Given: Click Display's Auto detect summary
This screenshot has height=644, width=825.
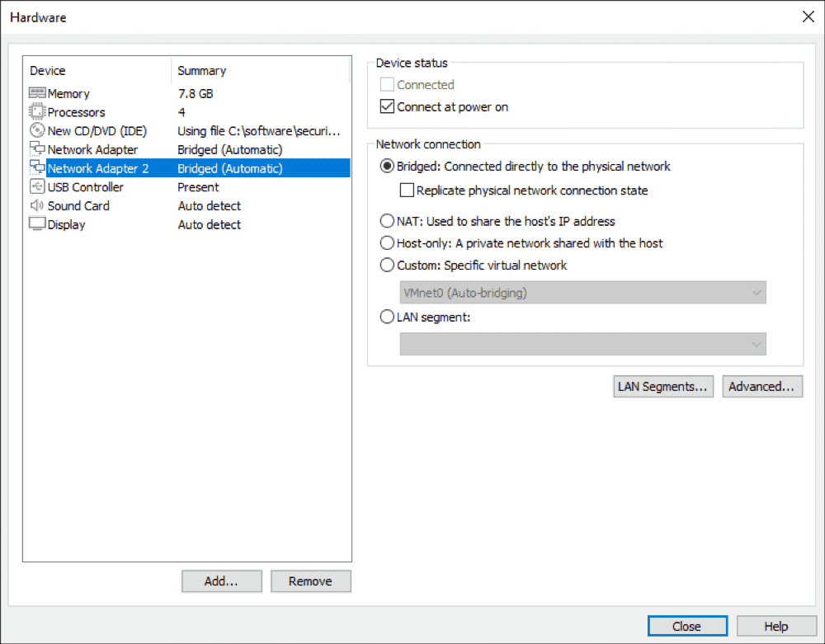Looking at the screenshot, I should click(x=209, y=224).
